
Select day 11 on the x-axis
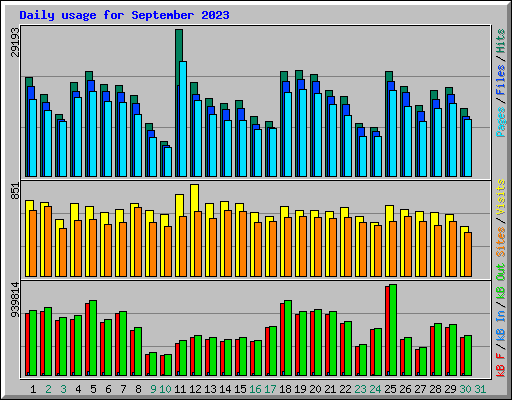(180, 389)
